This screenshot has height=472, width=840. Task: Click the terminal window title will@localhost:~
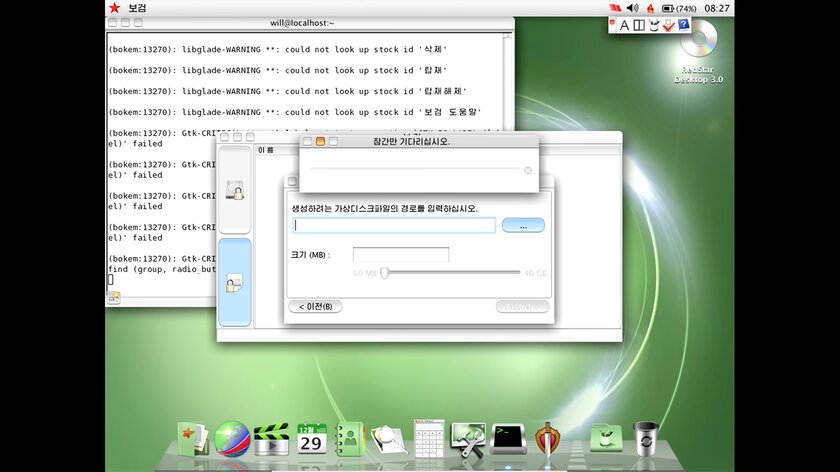point(302,23)
